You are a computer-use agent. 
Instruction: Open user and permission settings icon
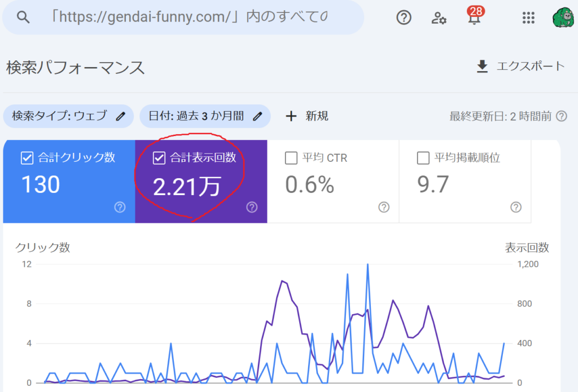(x=439, y=18)
